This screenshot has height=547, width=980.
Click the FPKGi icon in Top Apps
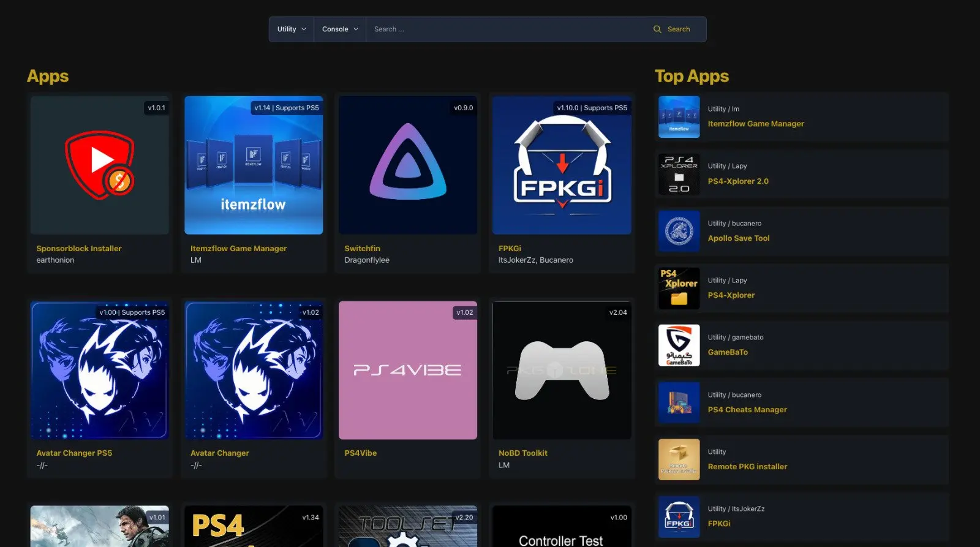679,517
